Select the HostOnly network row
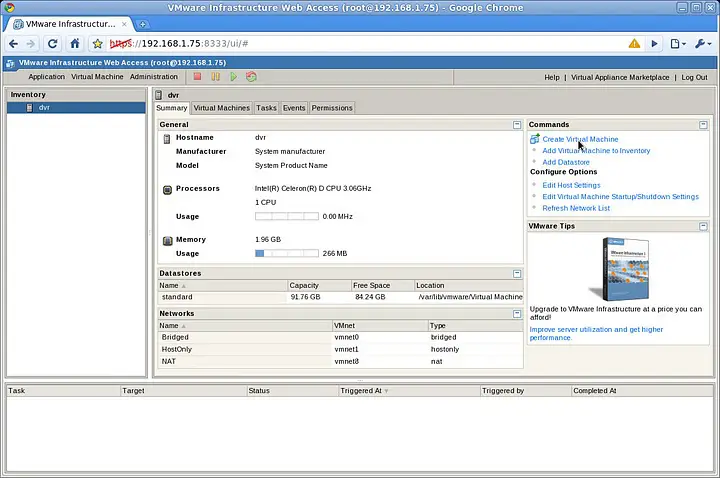 pos(340,349)
